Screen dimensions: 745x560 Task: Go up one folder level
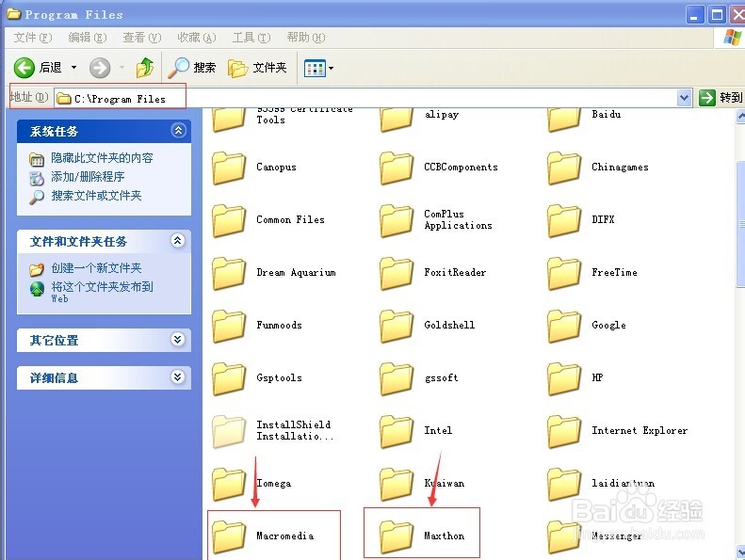[x=145, y=68]
